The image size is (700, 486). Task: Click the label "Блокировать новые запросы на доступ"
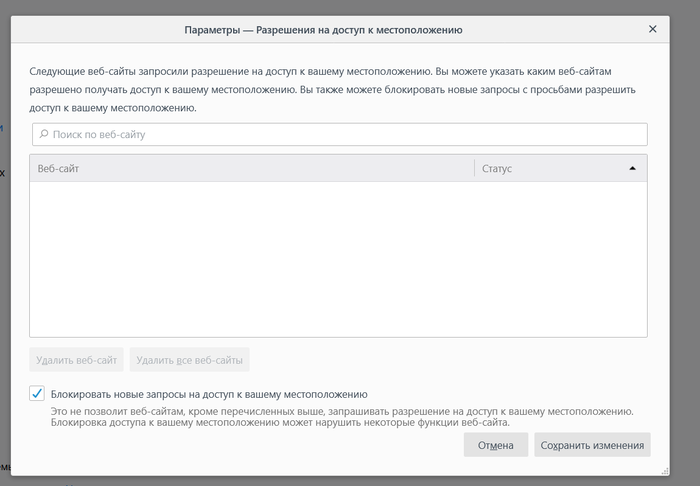point(210,394)
